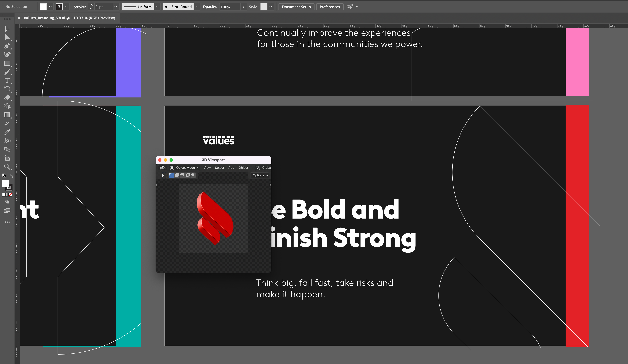Select the Type tool
The image size is (628, 364).
click(7, 80)
